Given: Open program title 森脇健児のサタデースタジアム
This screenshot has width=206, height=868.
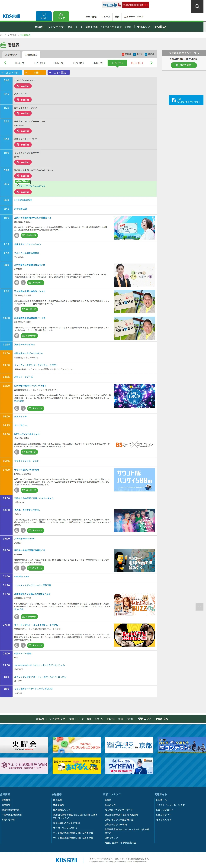Looking at the screenshot, I should (x=29, y=354).
